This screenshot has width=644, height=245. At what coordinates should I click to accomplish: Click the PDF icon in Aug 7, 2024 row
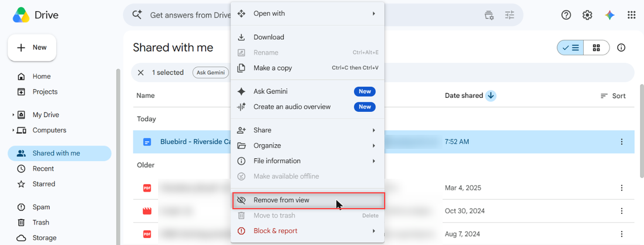pos(147,234)
